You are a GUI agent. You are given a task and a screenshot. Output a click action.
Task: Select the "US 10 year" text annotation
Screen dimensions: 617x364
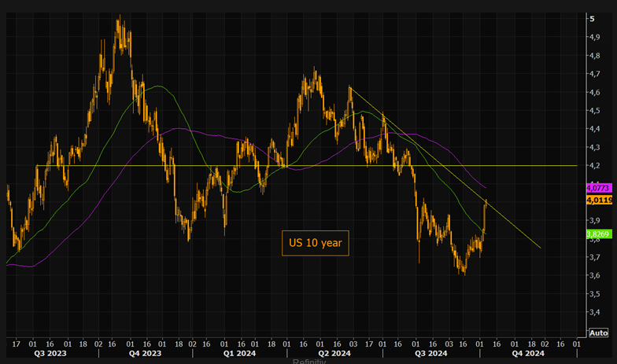pyautogui.click(x=313, y=244)
